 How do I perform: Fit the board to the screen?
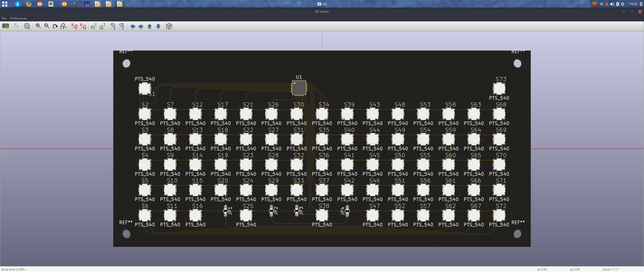pyautogui.click(x=64, y=26)
